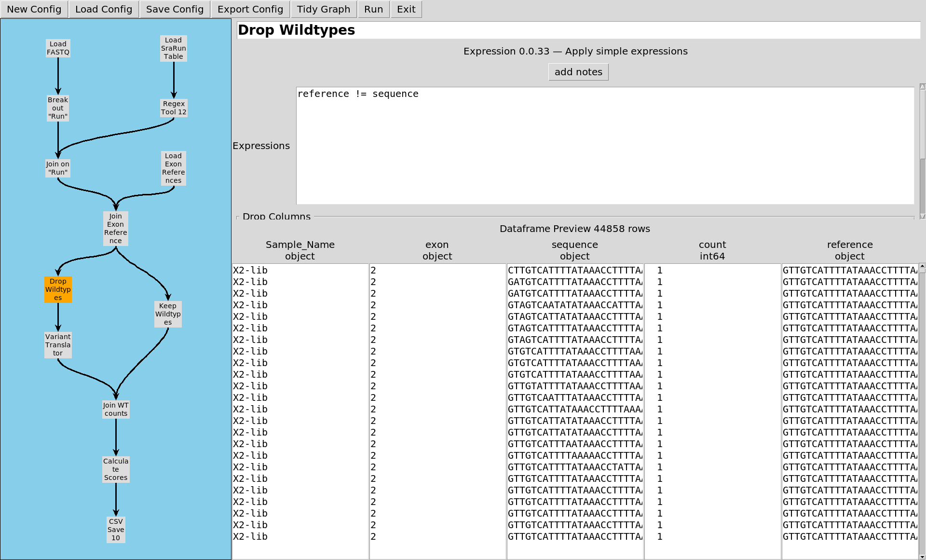Select the Load FASTQ node
The height and width of the screenshot is (560, 926).
point(58,48)
